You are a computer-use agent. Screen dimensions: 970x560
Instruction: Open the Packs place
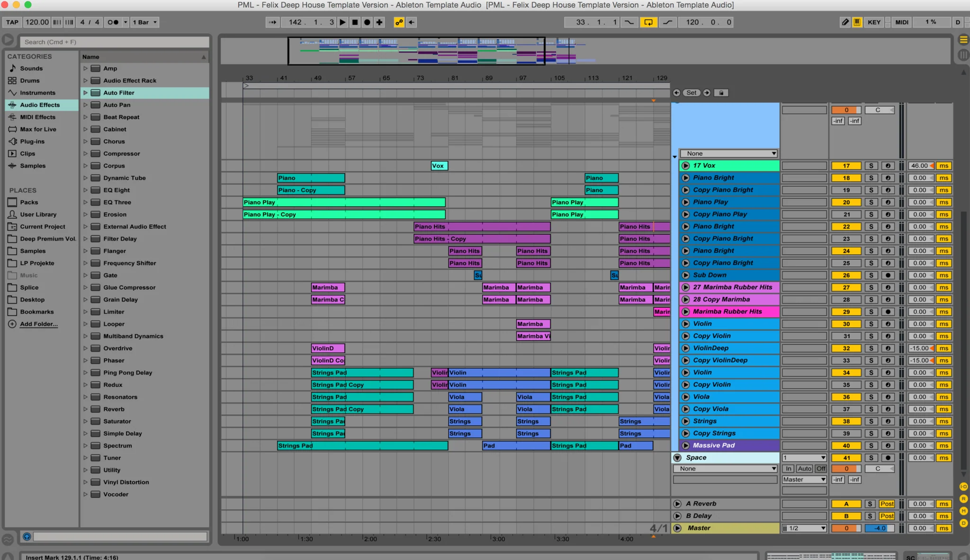click(x=29, y=202)
